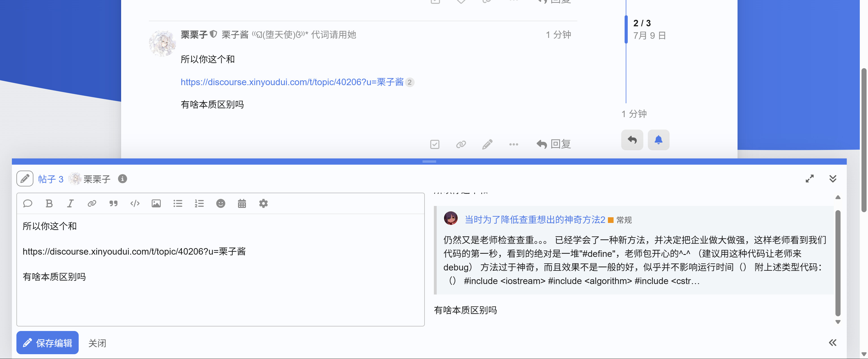Viewport: 868px width, 359px height.
Task: Collapse the composer with the double chevron
Action: [x=833, y=179]
